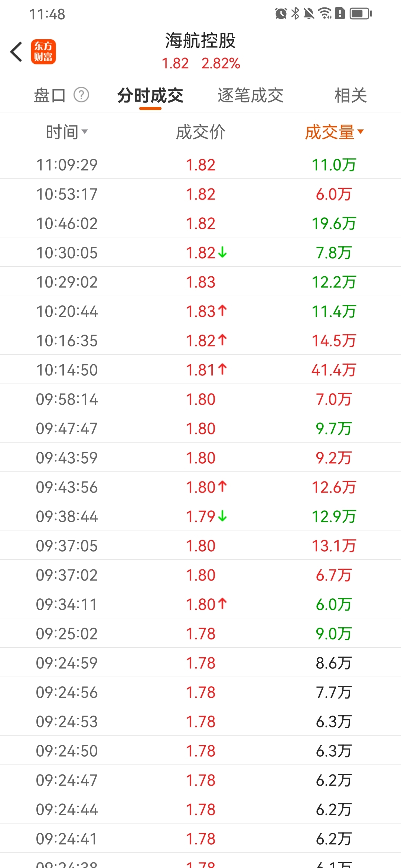Open the 相关 tab
Image resolution: width=401 pixels, height=868 pixels.
pyautogui.click(x=351, y=95)
